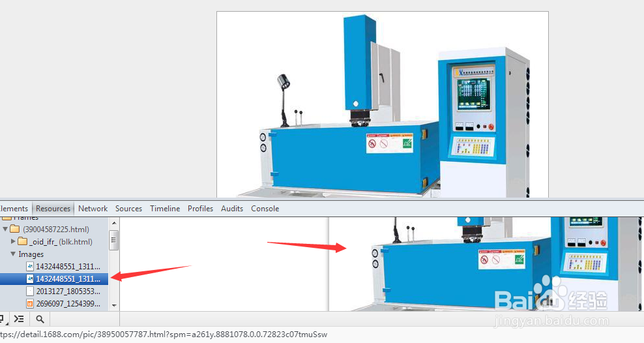Open the Console tab

[x=265, y=209]
